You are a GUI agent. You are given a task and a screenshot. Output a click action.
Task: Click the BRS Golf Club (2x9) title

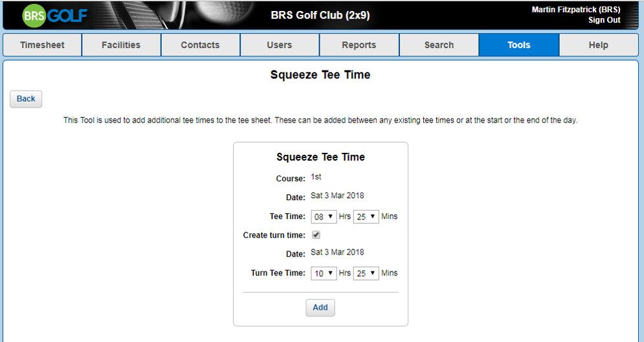pyautogui.click(x=320, y=16)
